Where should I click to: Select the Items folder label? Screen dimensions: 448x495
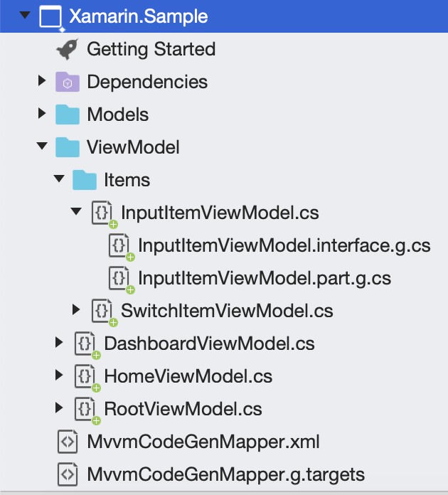[127, 180]
